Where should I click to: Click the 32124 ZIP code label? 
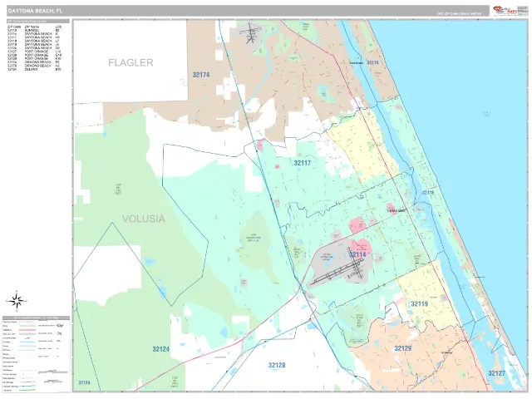(x=160, y=349)
